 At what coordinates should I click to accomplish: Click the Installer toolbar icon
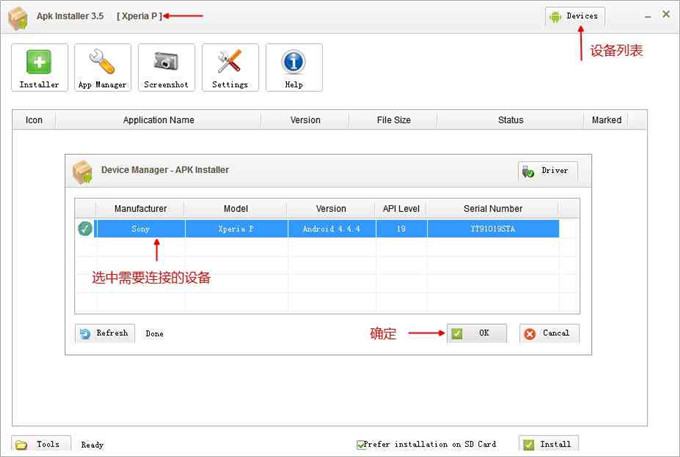[x=40, y=67]
